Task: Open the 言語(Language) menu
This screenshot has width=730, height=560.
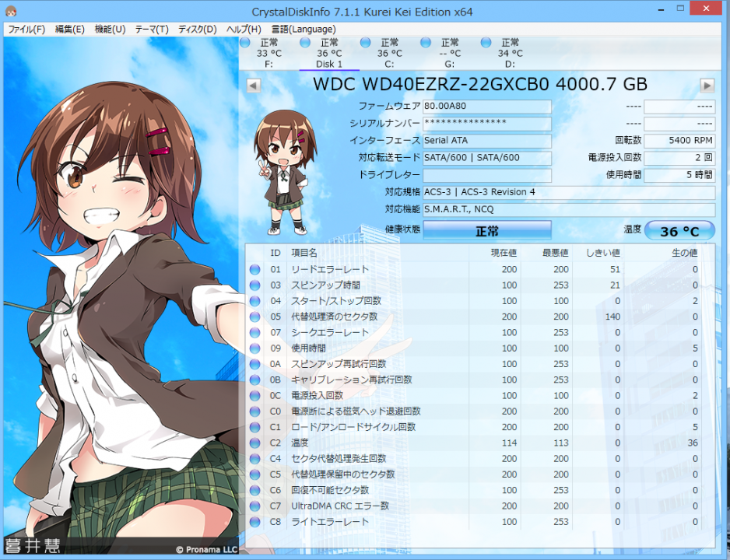Action: coord(304,30)
